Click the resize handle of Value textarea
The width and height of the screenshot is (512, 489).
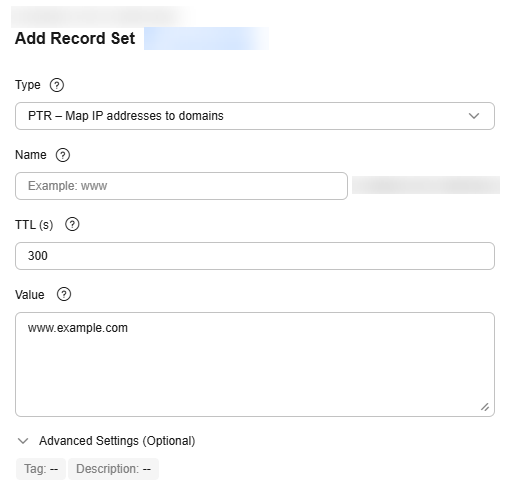pyautogui.click(x=485, y=407)
